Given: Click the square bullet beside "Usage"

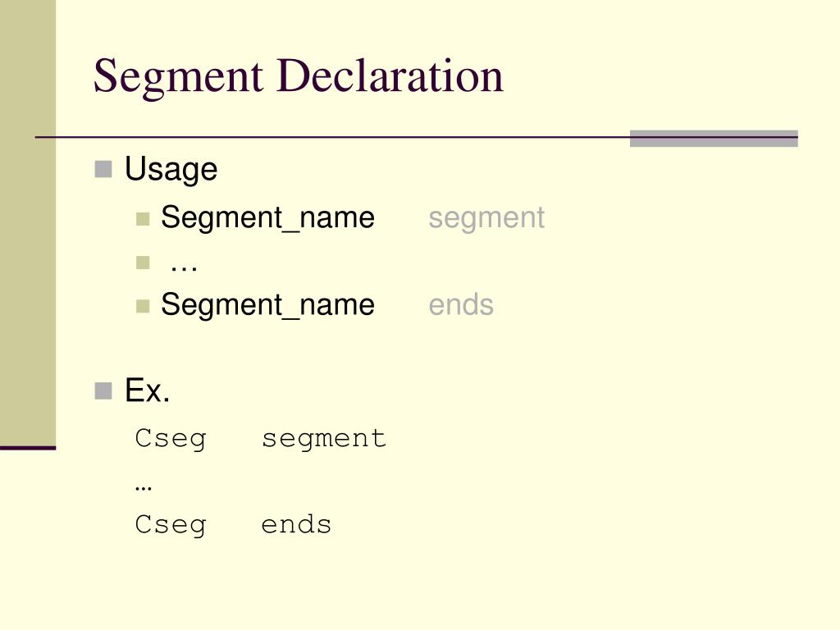Looking at the screenshot, I should click(x=103, y=170).
